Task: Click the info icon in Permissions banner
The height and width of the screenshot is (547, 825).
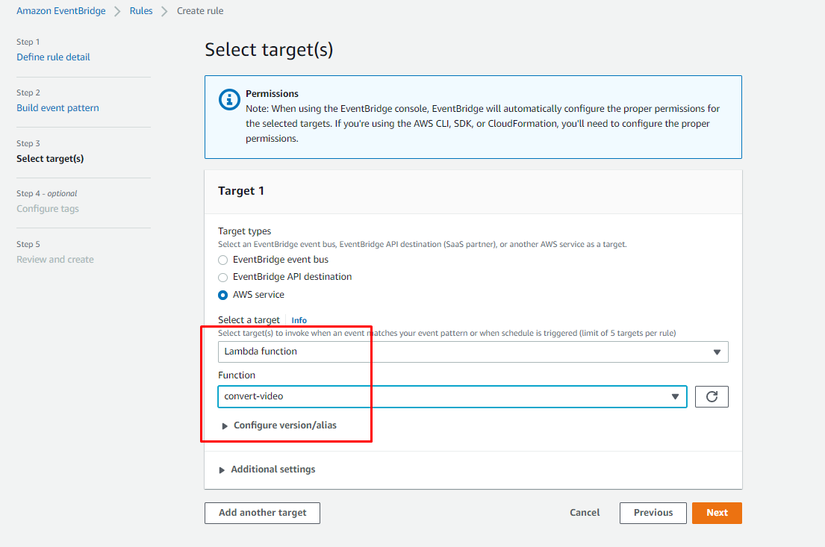Action: point(228,100)
